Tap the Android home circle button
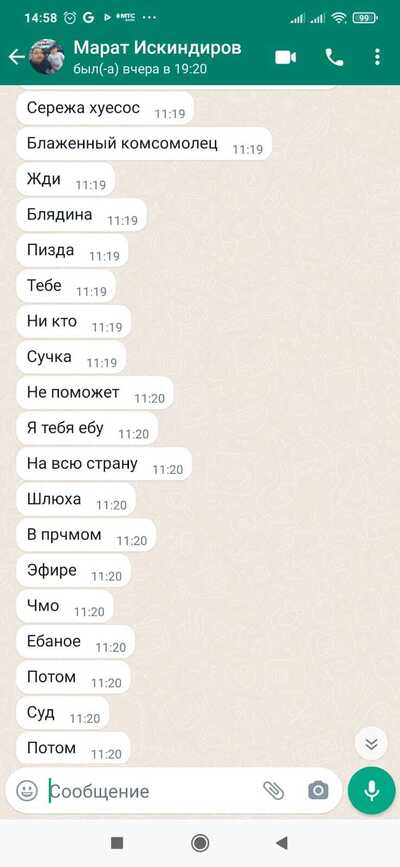 [200, 843]
